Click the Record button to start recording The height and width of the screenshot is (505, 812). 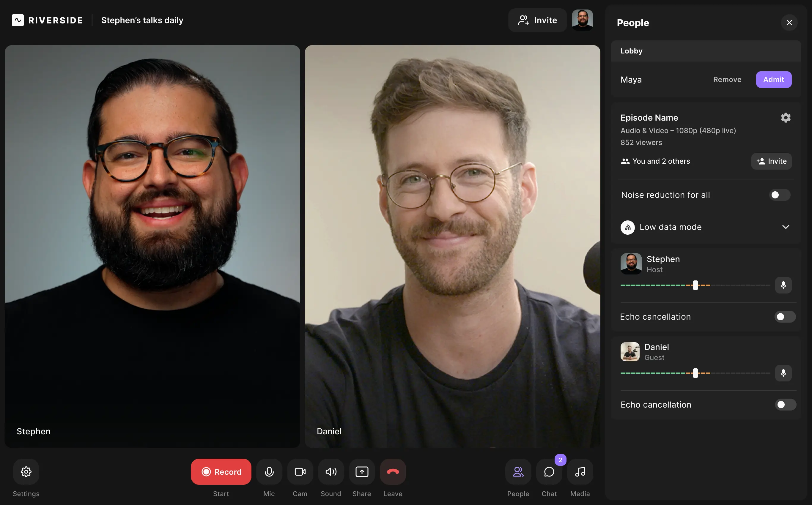tap(221, 471)
